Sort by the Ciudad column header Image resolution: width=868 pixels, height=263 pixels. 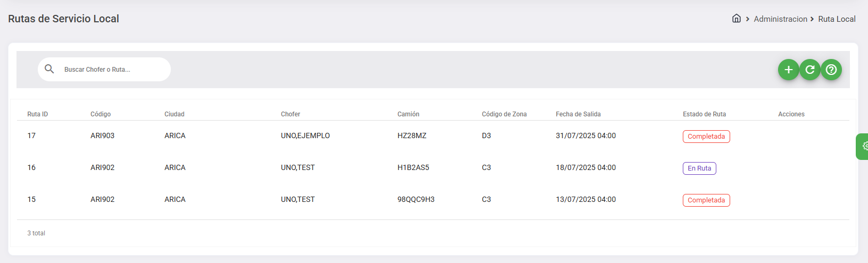(174, 114)
